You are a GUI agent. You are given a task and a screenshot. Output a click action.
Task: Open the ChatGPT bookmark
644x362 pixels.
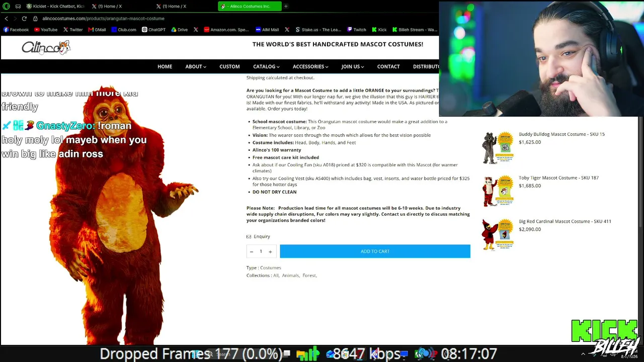[153, 30]
